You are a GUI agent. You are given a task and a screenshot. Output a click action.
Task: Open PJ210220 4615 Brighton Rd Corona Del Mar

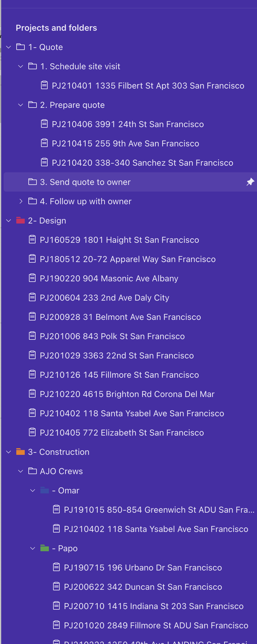127,394
